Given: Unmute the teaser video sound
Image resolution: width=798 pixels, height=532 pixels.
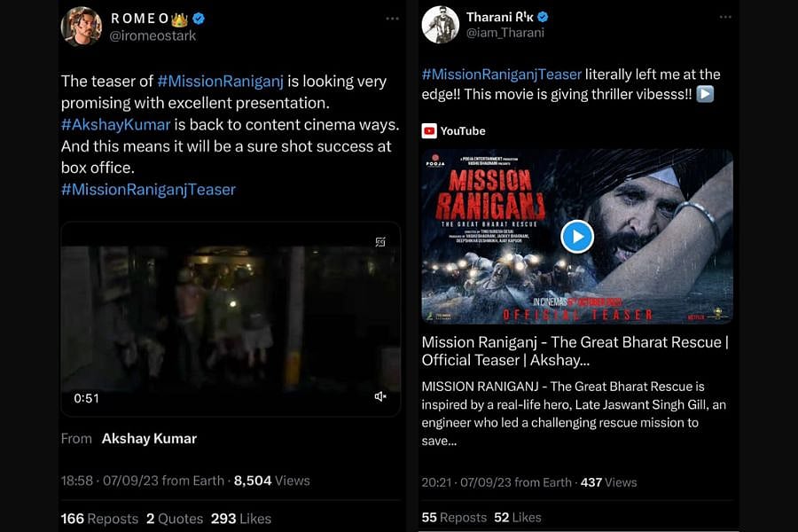Looking at the screenshot, I should (x=380, y=397).
